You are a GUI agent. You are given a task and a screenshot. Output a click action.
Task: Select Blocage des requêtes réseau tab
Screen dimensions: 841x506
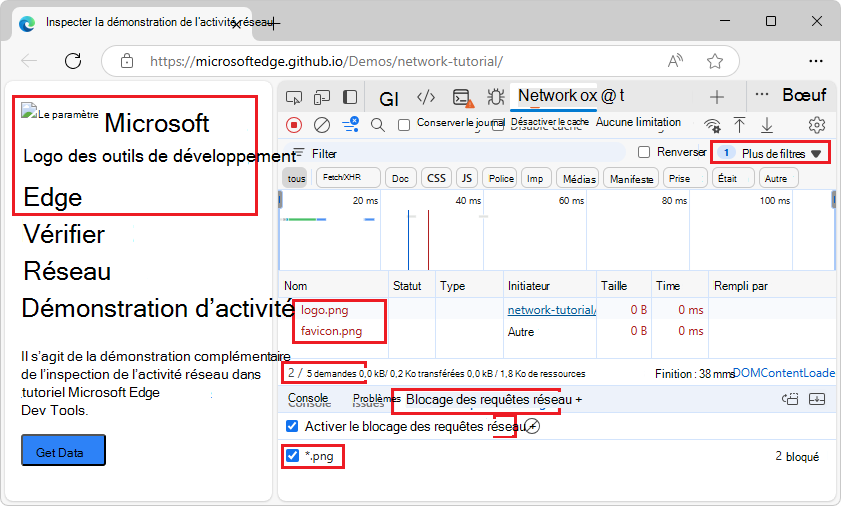(488, 400)
